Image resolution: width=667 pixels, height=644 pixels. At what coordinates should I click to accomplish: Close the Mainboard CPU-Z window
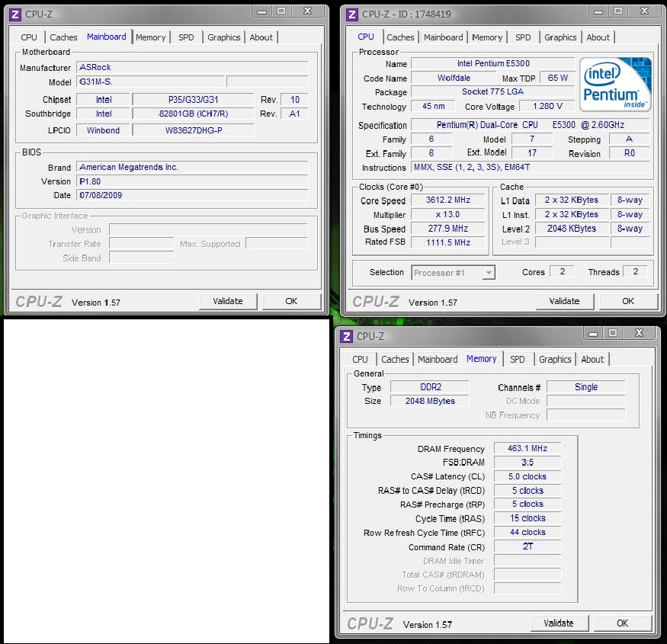(x=308, y=11)
